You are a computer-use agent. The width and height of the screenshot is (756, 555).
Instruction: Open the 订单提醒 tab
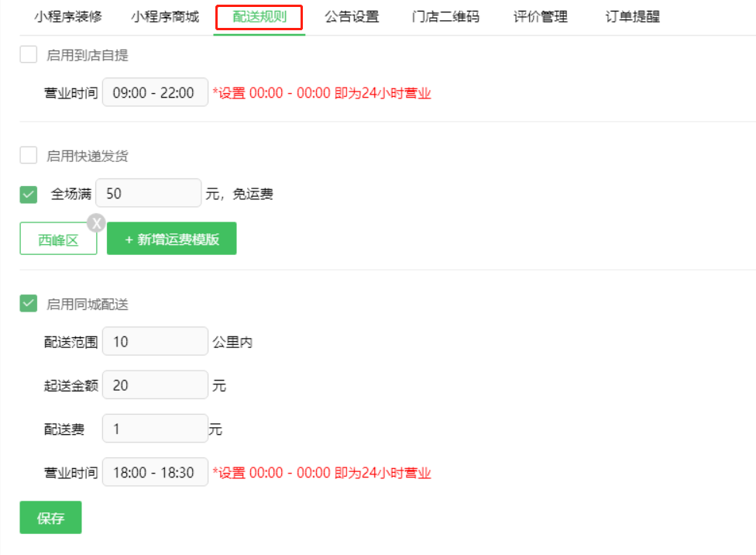click(631, 16)
